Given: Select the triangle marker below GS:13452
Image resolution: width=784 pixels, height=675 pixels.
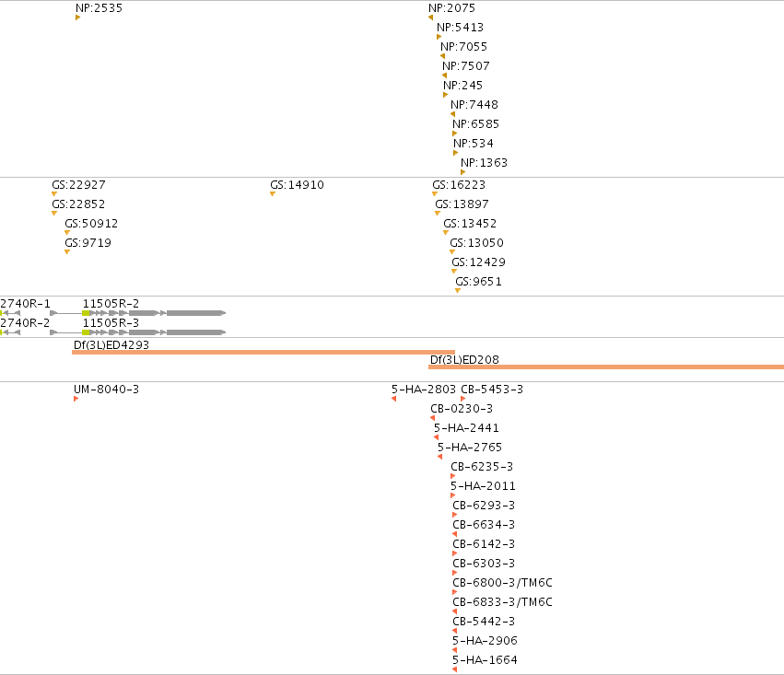Looking at the screenshot, I should coord(446,232).
